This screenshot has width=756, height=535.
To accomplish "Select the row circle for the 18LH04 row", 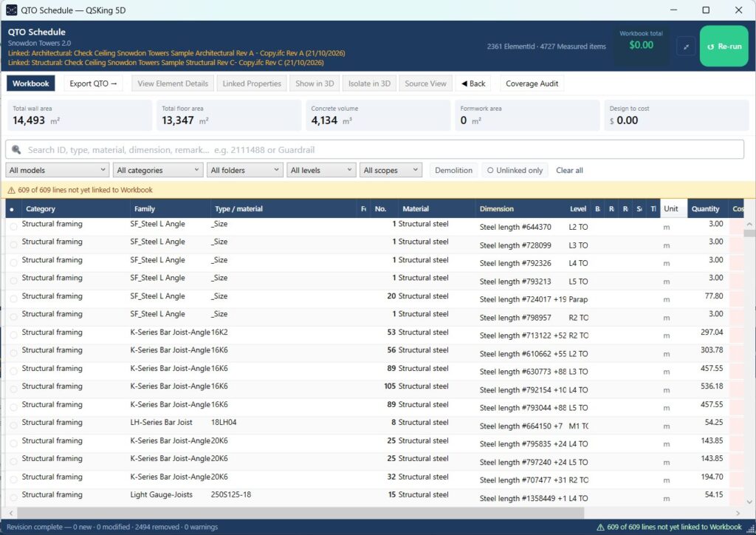I will 13,425.
